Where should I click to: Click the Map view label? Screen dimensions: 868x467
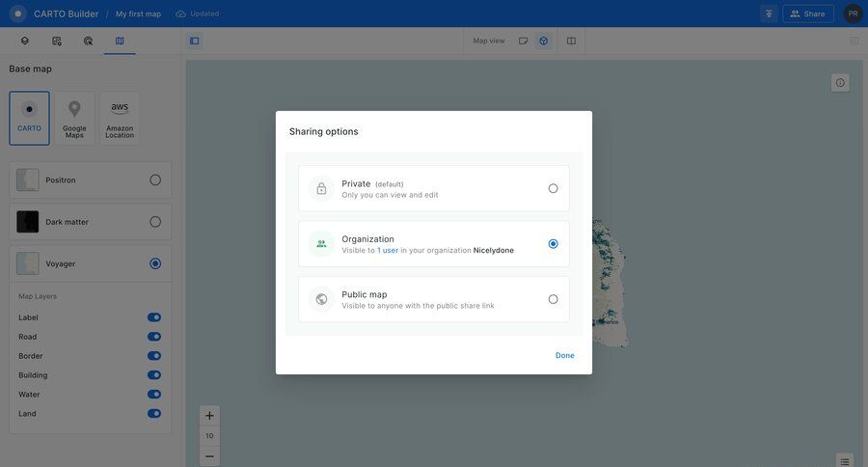489,41
